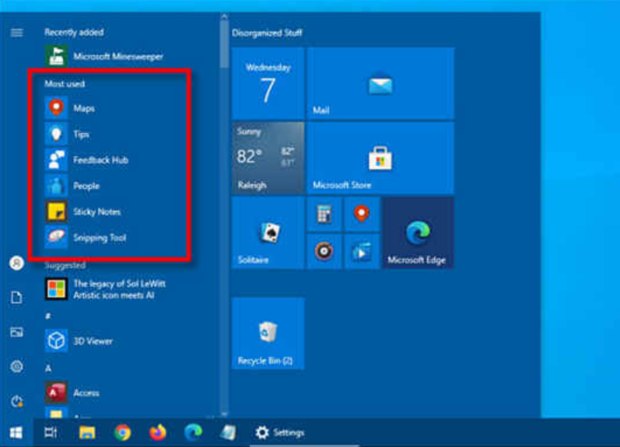The height and width of the screenshot is (447, 620).
Task: Open the Wednesday 7 calendar tile
Action: tap(268, 83)
